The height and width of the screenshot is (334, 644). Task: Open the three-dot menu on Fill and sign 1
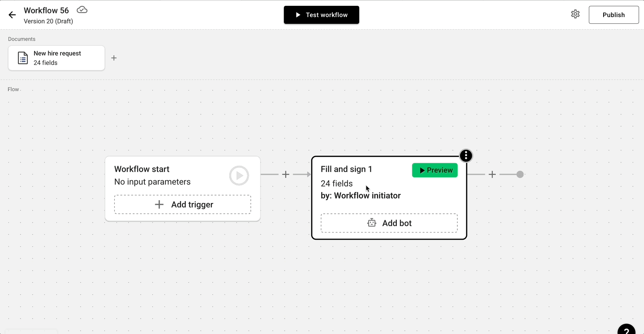pos(466,156)
